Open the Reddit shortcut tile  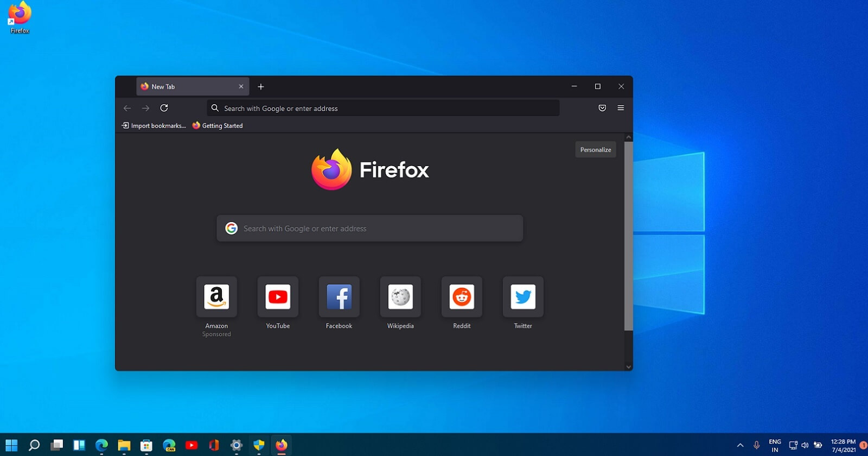(462, 297)
